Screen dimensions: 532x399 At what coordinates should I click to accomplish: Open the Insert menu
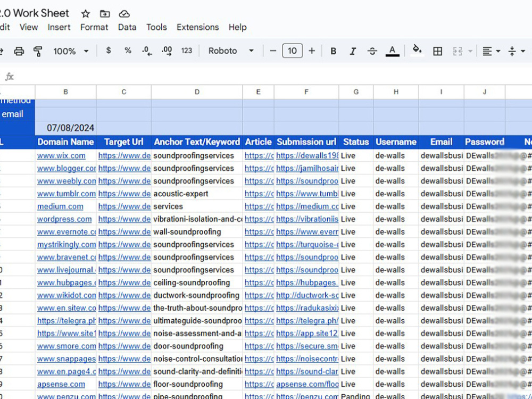(x=59, y=27)
